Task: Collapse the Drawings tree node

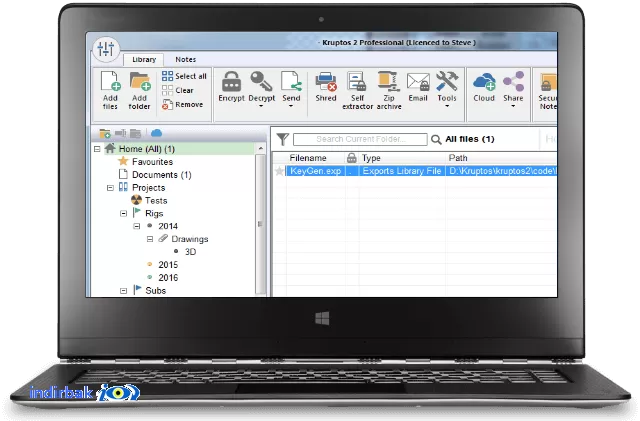Action: tap(150, 239)
